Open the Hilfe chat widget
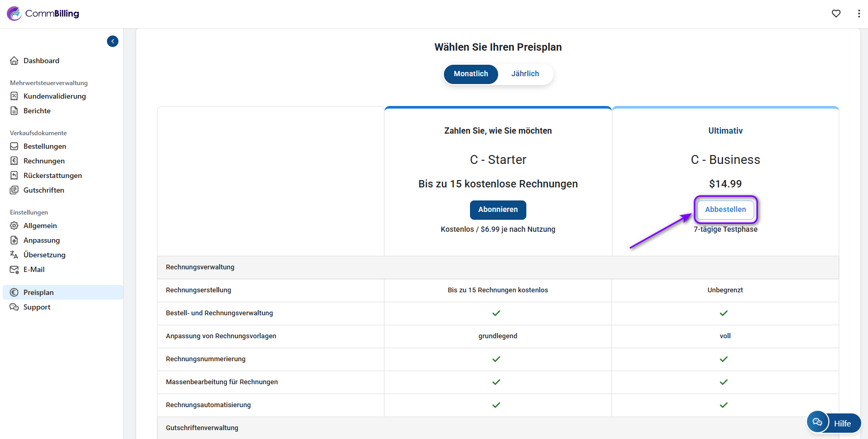This screenshot has width=868, height=439. coord(834,423)
